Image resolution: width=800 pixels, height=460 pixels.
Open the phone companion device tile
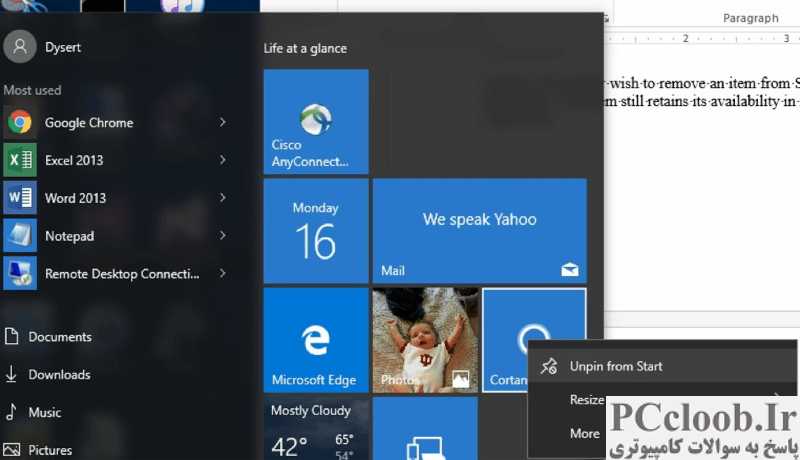[x=426, y=428]
